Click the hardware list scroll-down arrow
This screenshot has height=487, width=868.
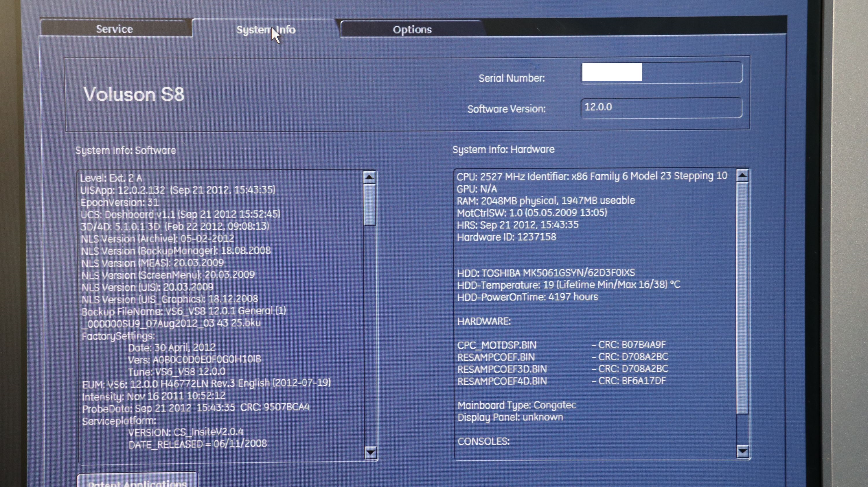tap(743, 451)
